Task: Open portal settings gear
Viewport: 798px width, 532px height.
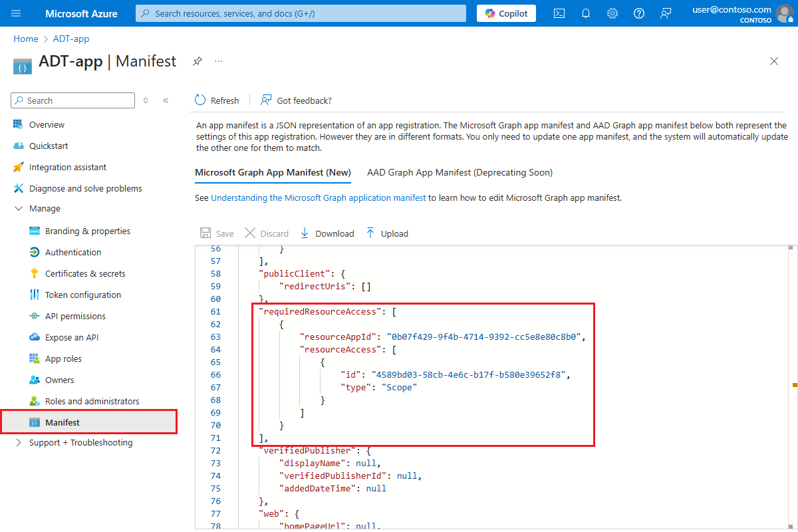Action: click(x=612, y=13)
